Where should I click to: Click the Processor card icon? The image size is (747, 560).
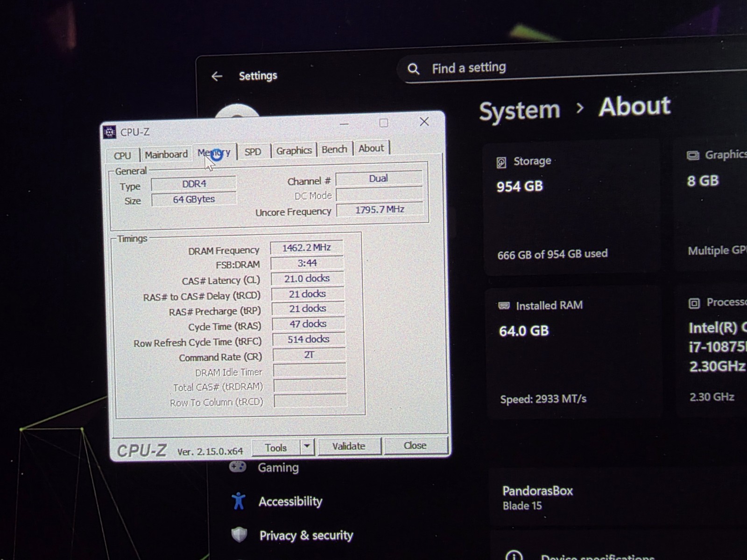click(x=694, y=303)
